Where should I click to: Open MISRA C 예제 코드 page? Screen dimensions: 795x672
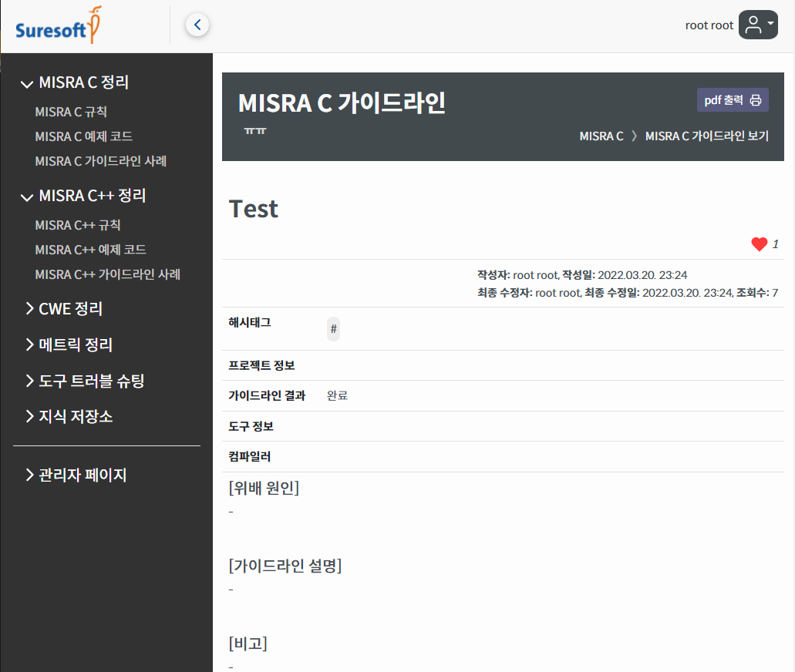83,136
